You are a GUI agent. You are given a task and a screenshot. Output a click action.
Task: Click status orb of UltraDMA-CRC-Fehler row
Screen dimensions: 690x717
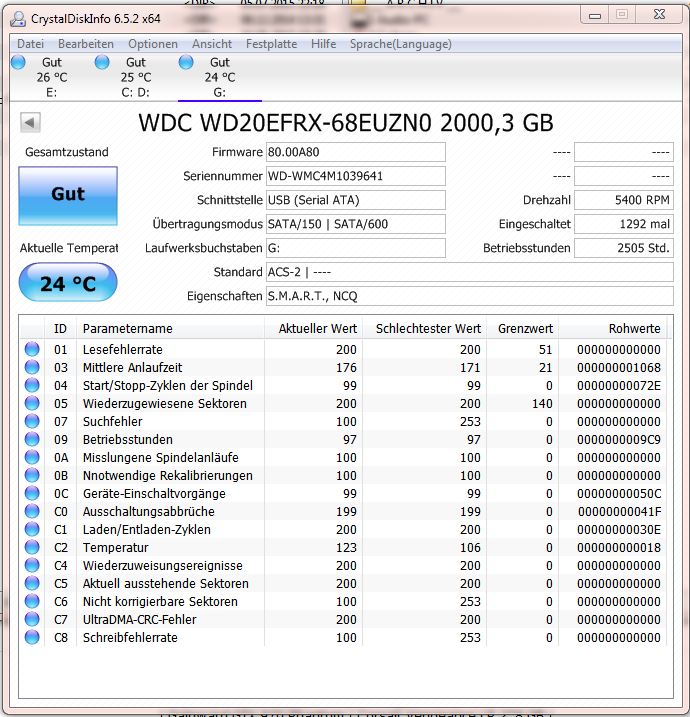point(32,620)
